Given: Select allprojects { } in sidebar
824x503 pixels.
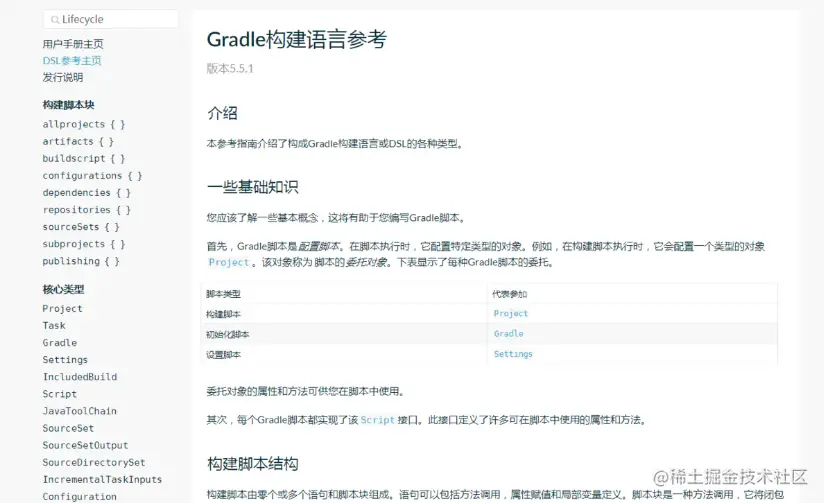Looking at the screenshot, I should tap(84, 125).
